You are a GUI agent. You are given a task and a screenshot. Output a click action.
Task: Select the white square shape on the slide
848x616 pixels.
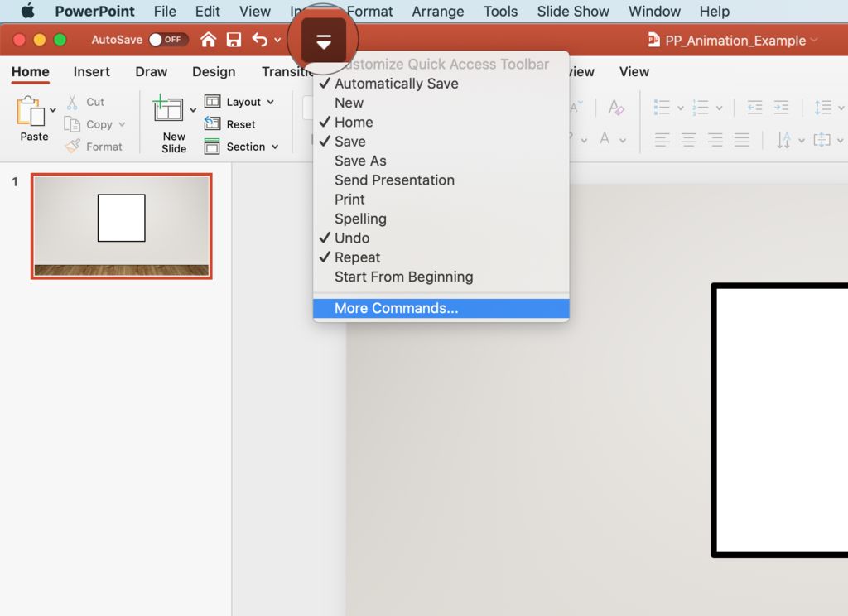point(779,421)
